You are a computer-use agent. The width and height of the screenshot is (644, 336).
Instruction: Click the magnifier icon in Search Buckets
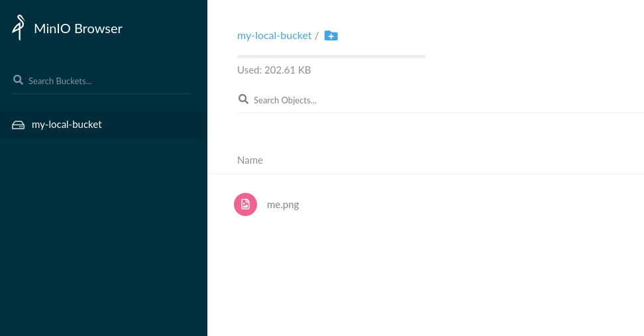pos(18,80)
